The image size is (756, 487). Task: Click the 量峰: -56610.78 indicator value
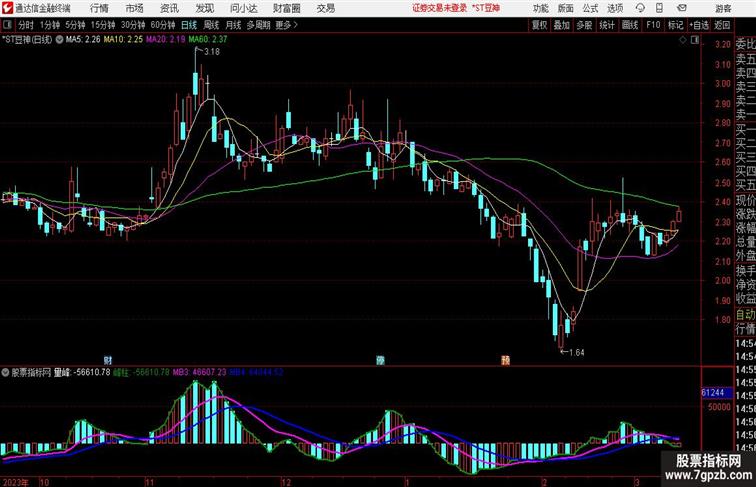pos(82,372)
